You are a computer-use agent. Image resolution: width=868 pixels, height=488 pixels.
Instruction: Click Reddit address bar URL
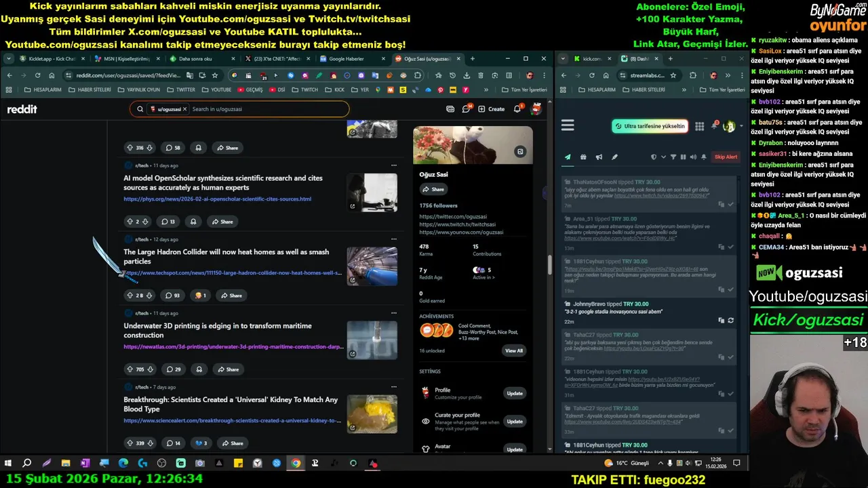[129, 75]
